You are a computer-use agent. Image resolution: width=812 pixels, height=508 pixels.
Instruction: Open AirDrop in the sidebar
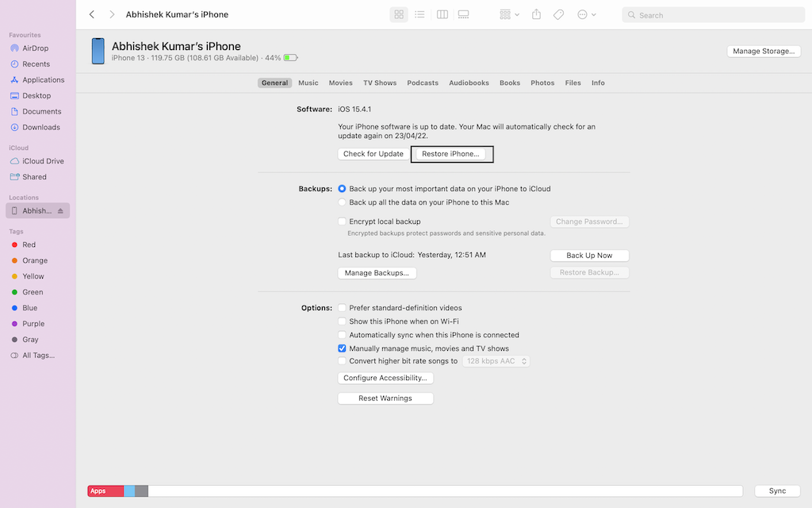point(35,48)
